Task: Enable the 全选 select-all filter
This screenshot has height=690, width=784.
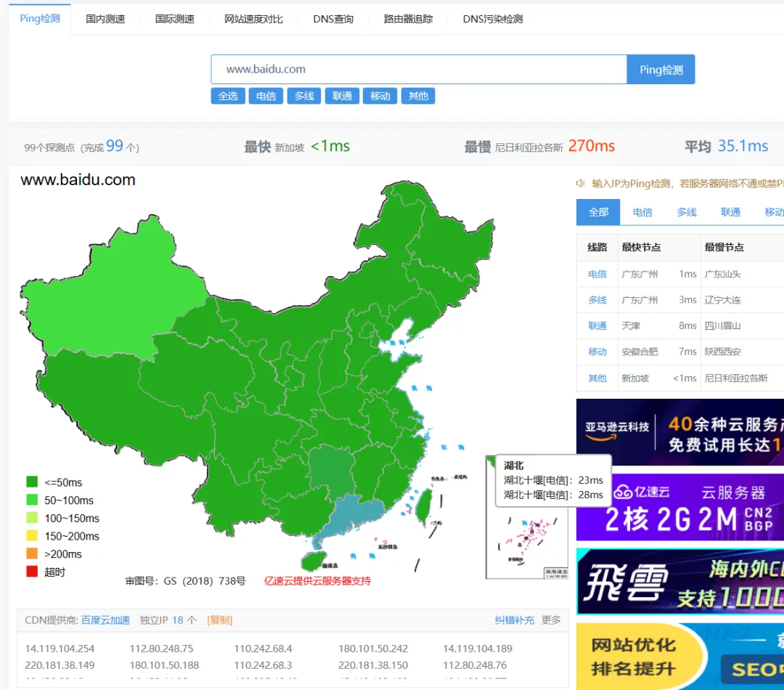Action: point(228,96)
